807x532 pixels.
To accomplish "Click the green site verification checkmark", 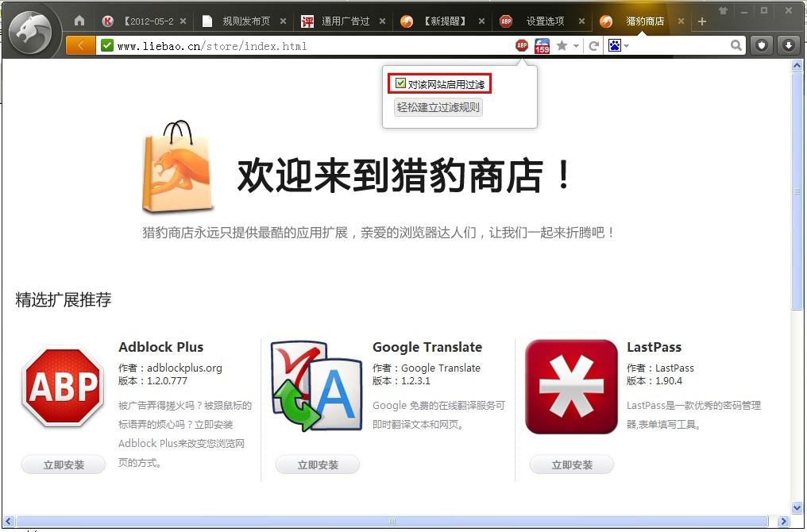I will click(106, 45).
